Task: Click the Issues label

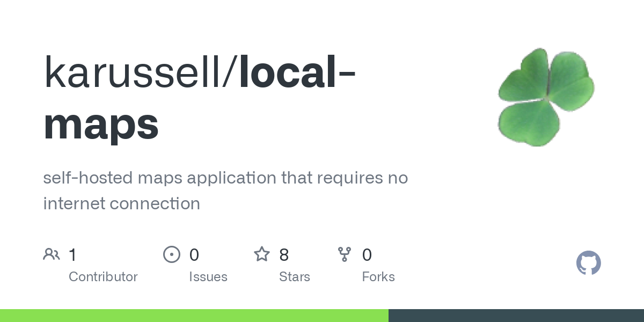Action: coord(208,277)
